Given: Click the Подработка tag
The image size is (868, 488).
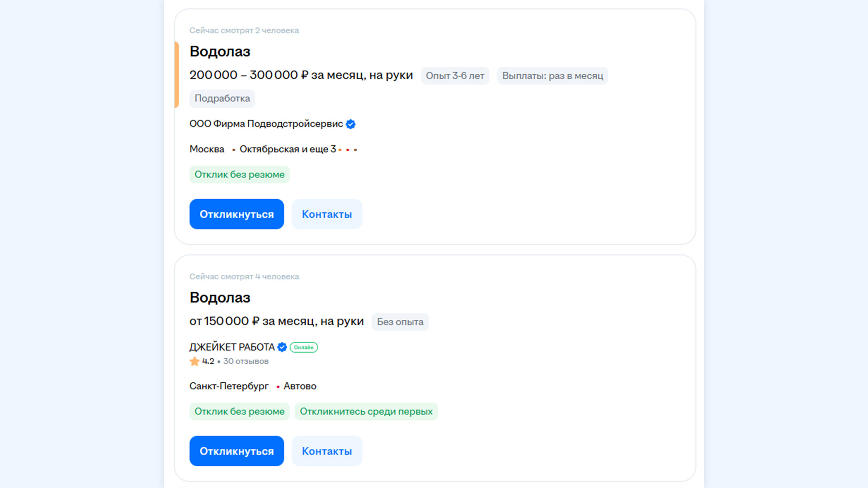Looking at the screenshot, I should pyautogui.click(x=222, y=99).
